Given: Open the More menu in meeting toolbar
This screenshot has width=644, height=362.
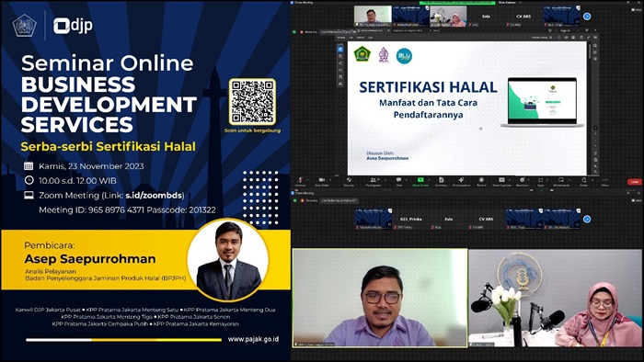Looking at the screenshot, I should pos(604,179).
